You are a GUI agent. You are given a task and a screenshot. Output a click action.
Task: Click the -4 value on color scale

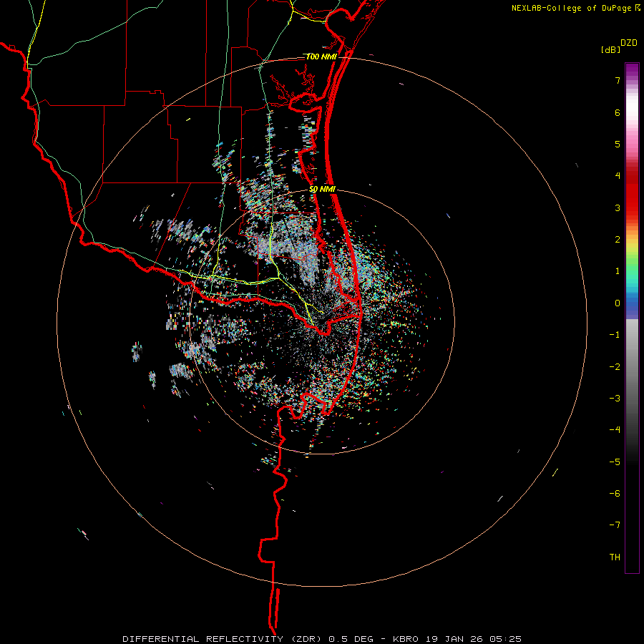(615, 430)
